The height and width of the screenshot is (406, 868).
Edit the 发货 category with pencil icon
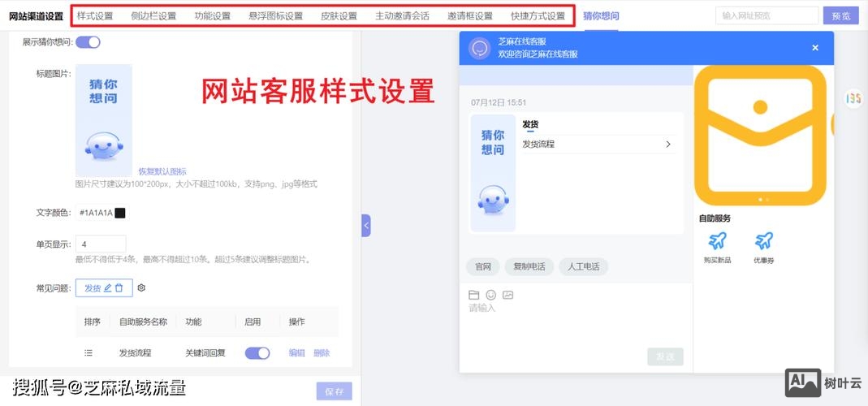click(x=108, y=288)
